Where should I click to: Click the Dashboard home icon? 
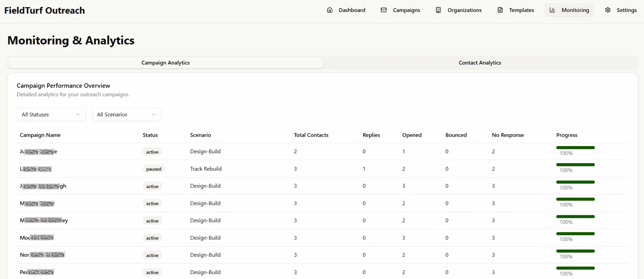pyautogui.click(x=330, y=10)
